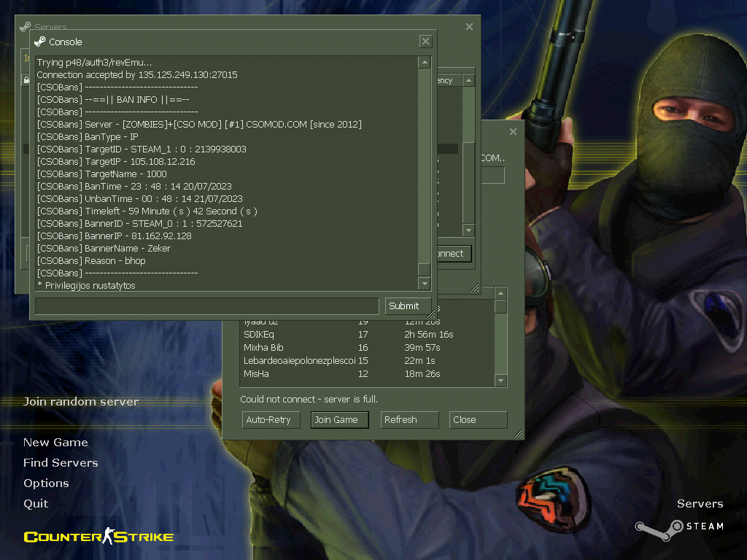Click scroll-down arrow of player list
This screenshot has width=747, height=560.
pos(500,381)
